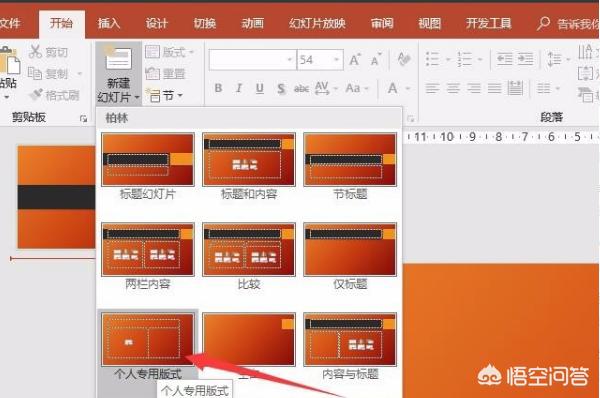The image size is (600, 398).
Task: Click the font color A button
Action: click(392, 88)
